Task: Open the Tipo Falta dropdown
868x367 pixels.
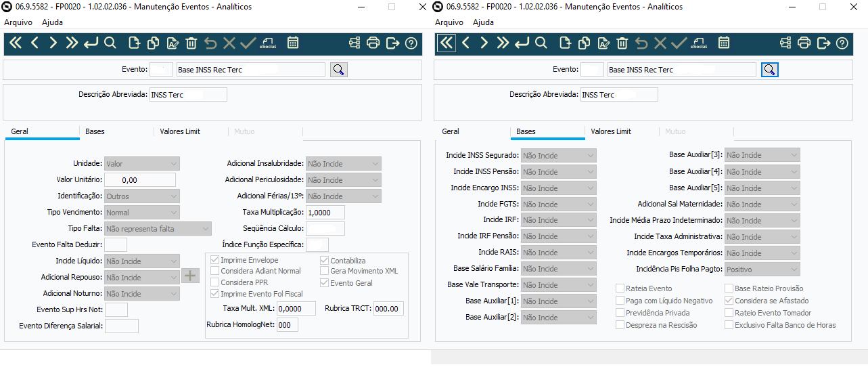Action: (x=206, y=229)
